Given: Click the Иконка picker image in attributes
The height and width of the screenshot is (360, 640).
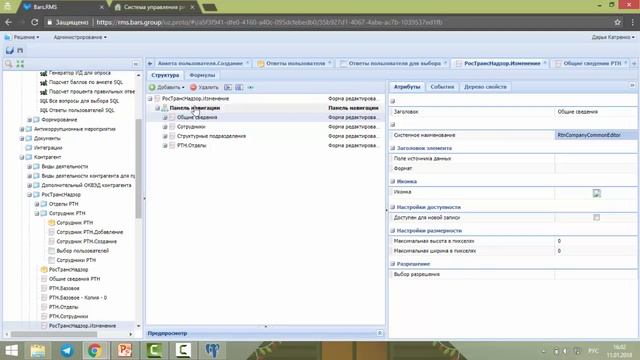Looking at the screenshot, I should pyautogui.click(x=596, y=193).
